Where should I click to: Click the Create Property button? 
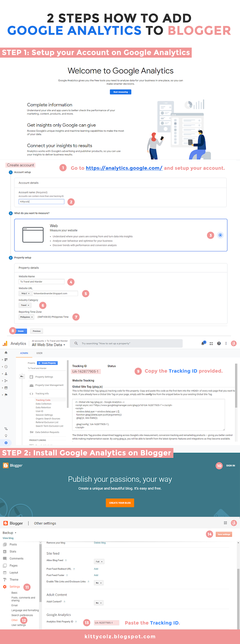(x=47, y=363)
